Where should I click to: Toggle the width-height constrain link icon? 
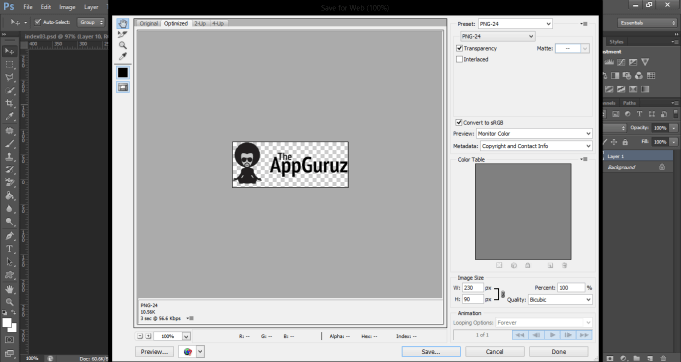coord(503,294)
